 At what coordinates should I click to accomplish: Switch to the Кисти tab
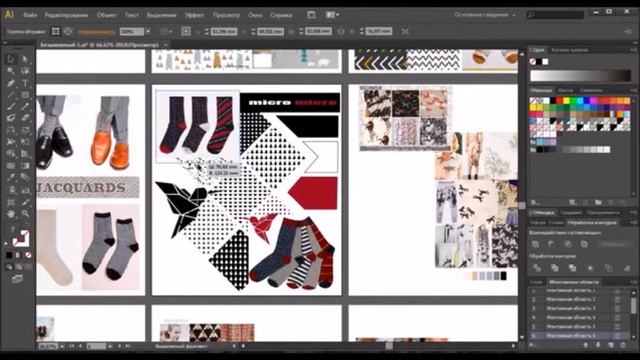(565, 90)
